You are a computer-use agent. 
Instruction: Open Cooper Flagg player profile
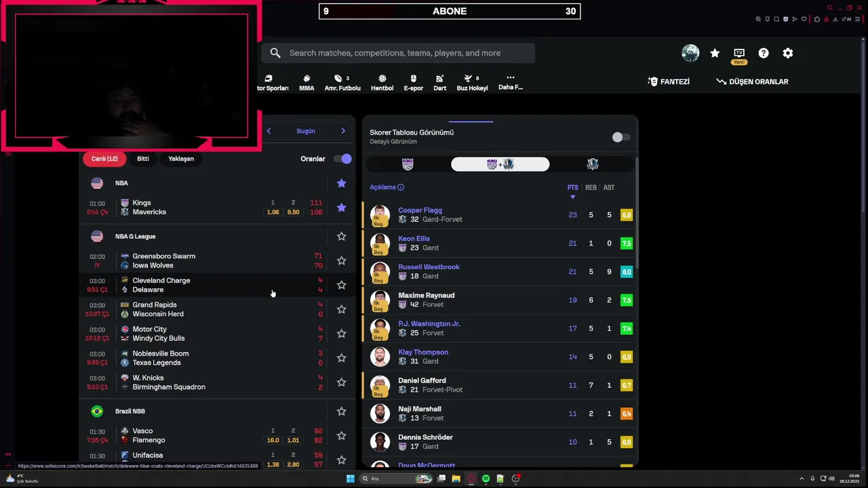420,210
